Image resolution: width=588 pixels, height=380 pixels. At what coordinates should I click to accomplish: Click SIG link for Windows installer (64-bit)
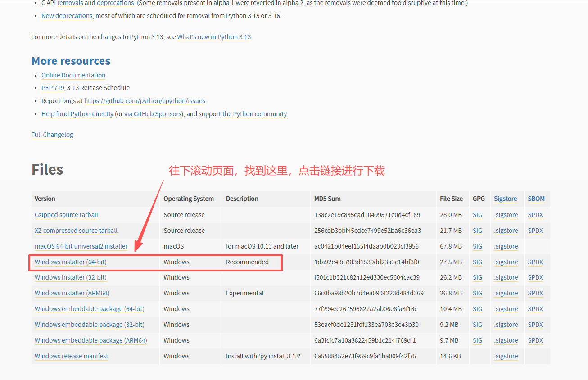pyautogui.click(x=477, y=262)
